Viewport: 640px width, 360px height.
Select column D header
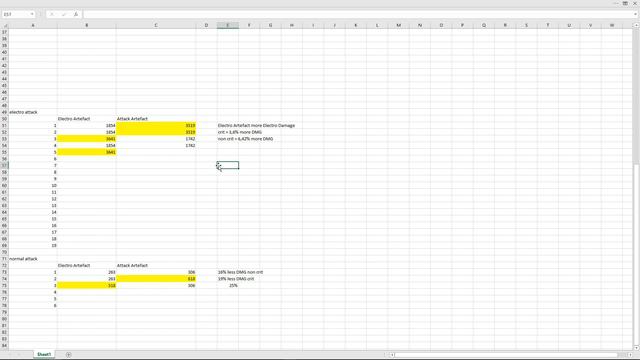tap(206, 25)
